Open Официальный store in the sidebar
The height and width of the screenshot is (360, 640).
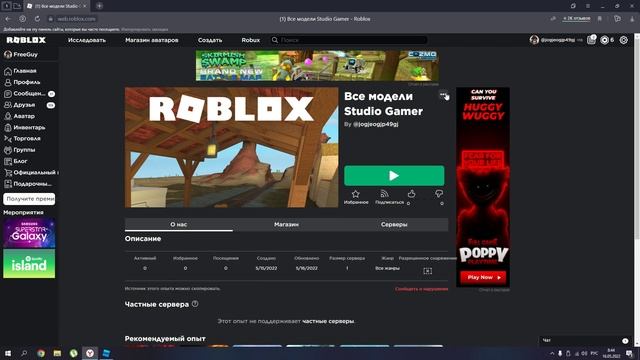(31, 172)
